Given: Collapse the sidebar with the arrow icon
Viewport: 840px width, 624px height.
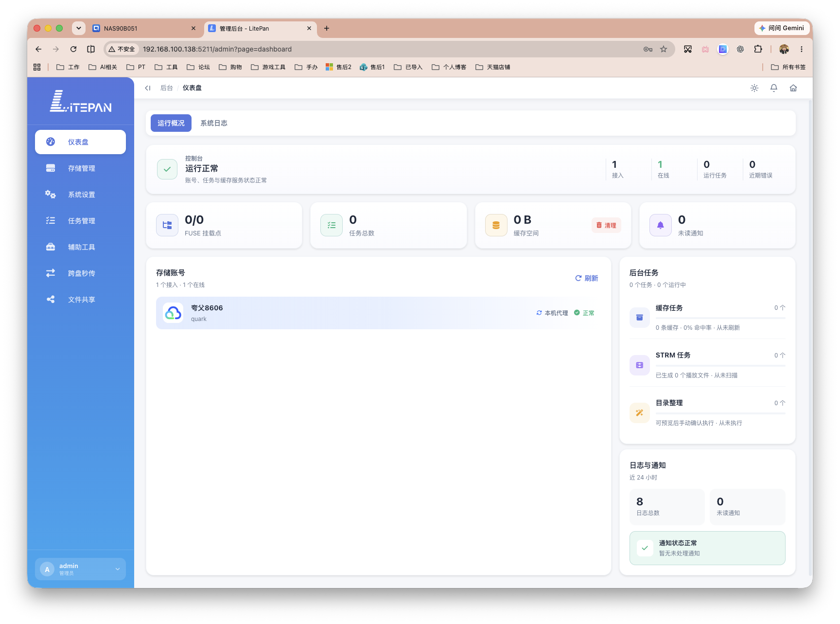Looking at the screenshot, I should tap(148, 88).
